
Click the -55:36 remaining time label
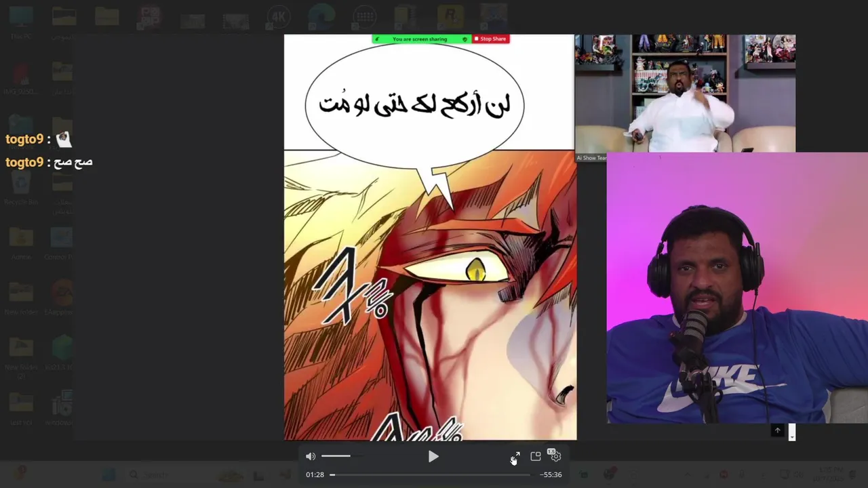click(x=551, y=474)
